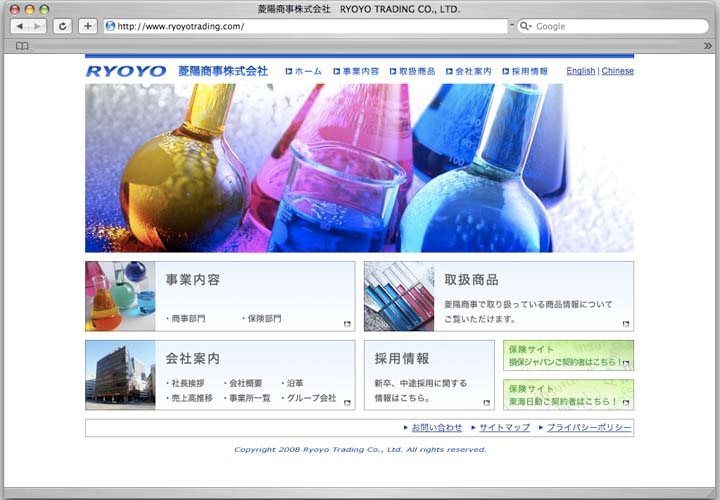The image size is (720, 500).
Task: Click the office building thumbnail image
Action: 120,375
